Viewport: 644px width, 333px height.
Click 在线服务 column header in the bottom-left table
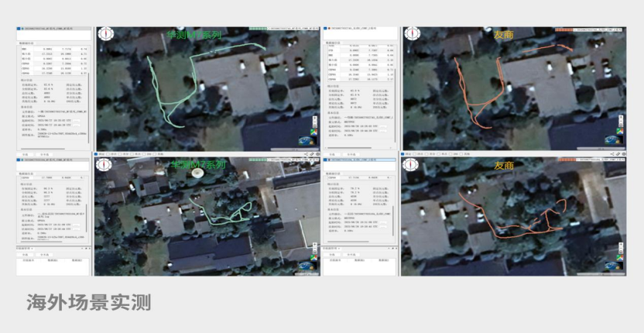tap(29, 260)
